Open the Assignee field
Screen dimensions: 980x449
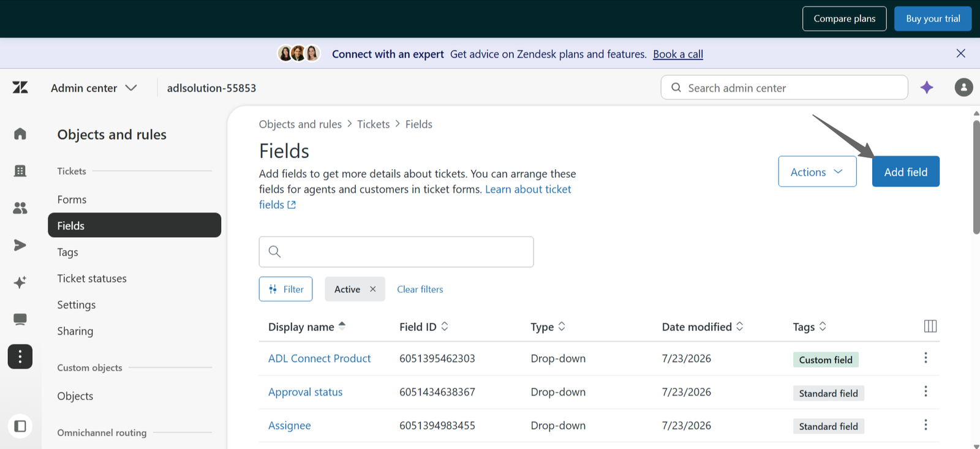pos(289,426)
